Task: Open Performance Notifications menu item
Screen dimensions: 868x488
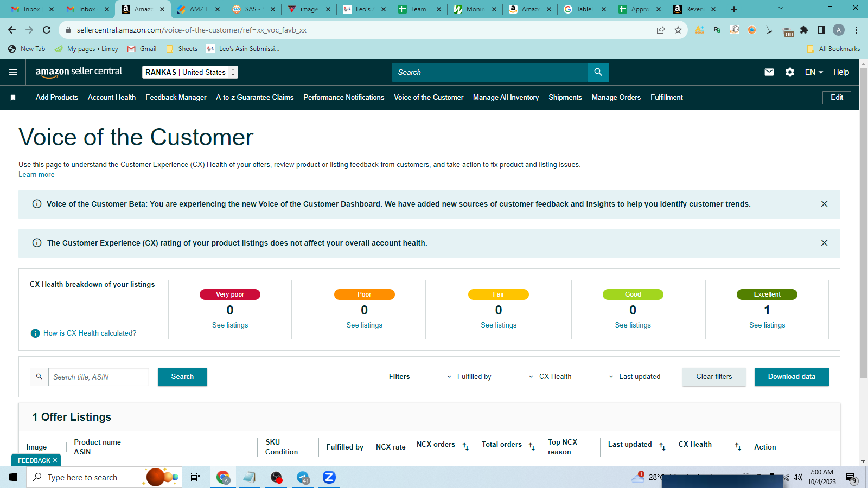Action: (x=344, y=98)
